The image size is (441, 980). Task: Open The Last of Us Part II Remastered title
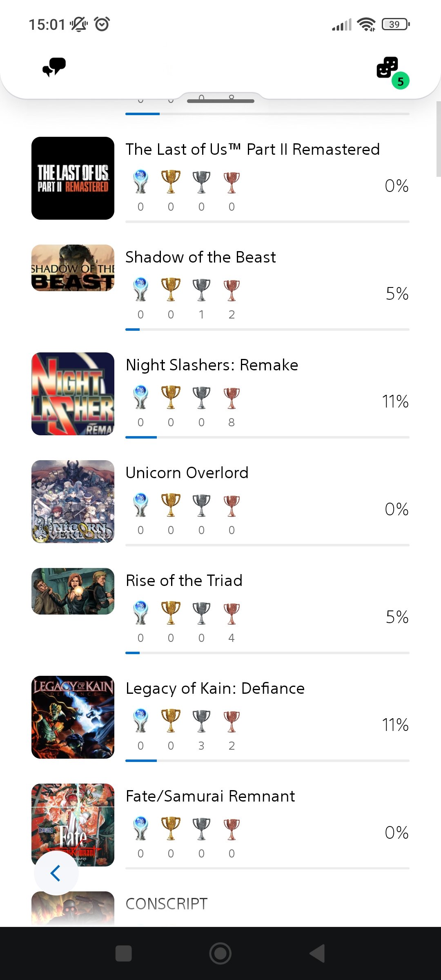pyautogui.click(x=252, y=149)
